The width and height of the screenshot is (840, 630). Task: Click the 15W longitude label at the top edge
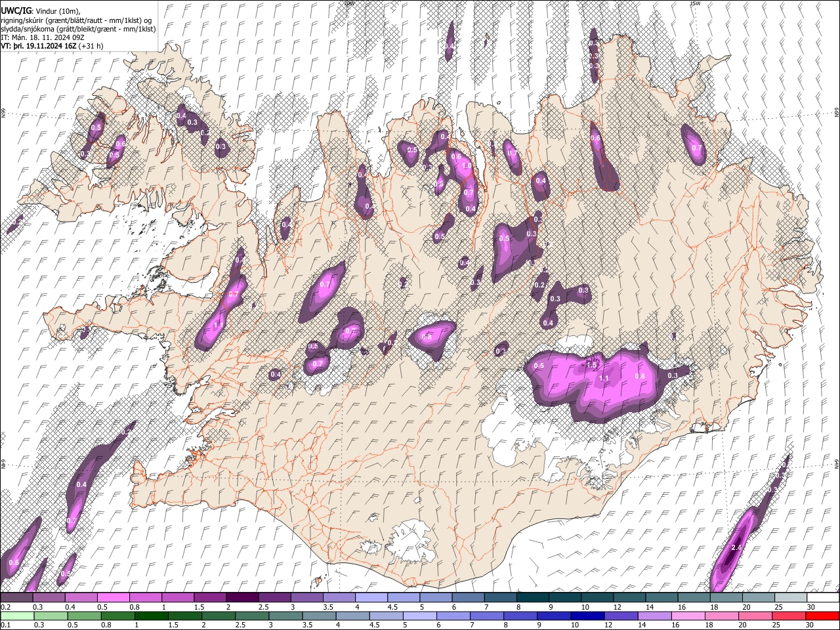pos(695,3)
